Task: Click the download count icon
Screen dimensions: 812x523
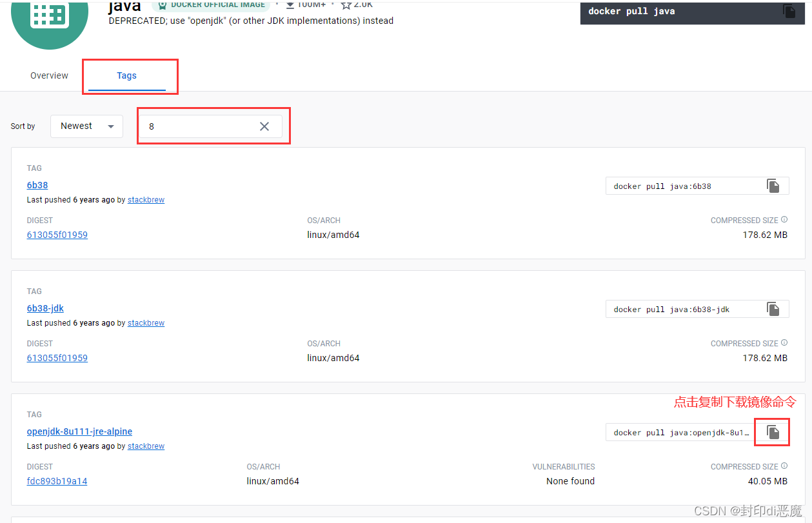Action: 290,5
